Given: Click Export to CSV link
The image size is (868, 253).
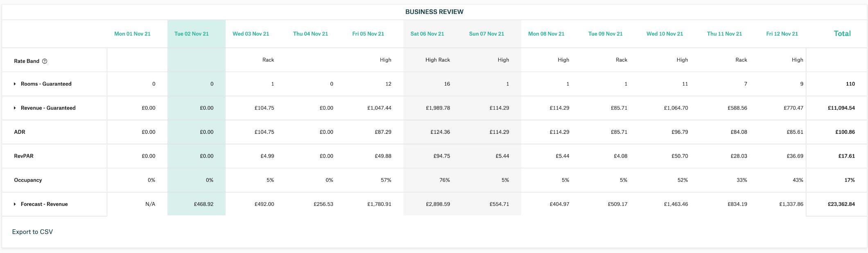Looking at the screenshot, I should (x=32, y=232).
